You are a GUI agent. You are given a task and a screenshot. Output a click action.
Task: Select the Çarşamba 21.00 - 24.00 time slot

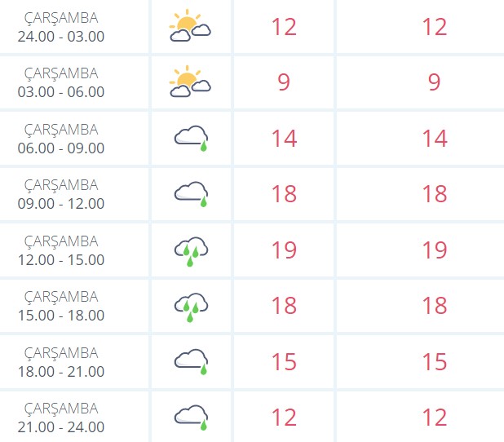[61, 418]
